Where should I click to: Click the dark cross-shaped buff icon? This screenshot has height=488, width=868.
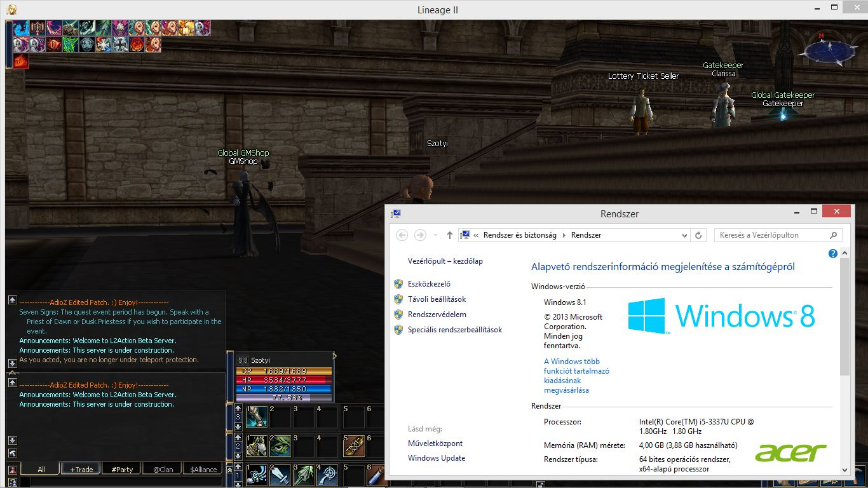pyautogui.click(x=121, y=44)
